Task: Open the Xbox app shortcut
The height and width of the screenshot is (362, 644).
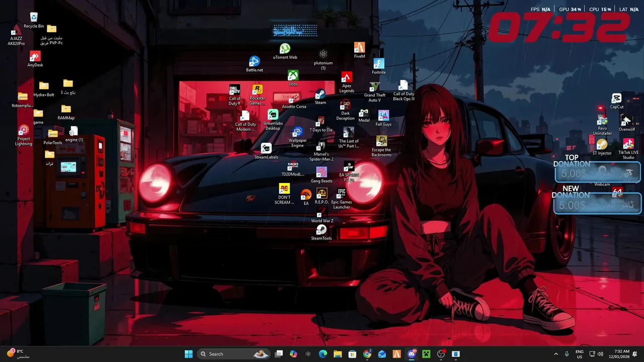Action: click(x=293, y=78)
